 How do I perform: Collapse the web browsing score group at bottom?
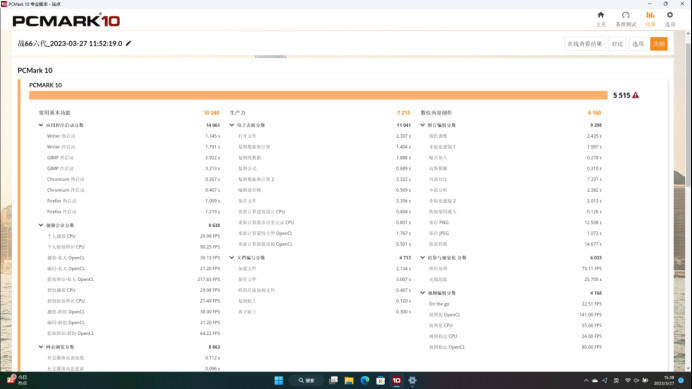click(x=41, y=347)
